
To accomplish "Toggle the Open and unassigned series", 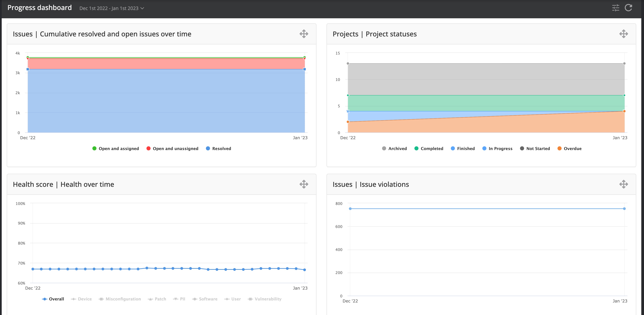I will pos(175,148).
